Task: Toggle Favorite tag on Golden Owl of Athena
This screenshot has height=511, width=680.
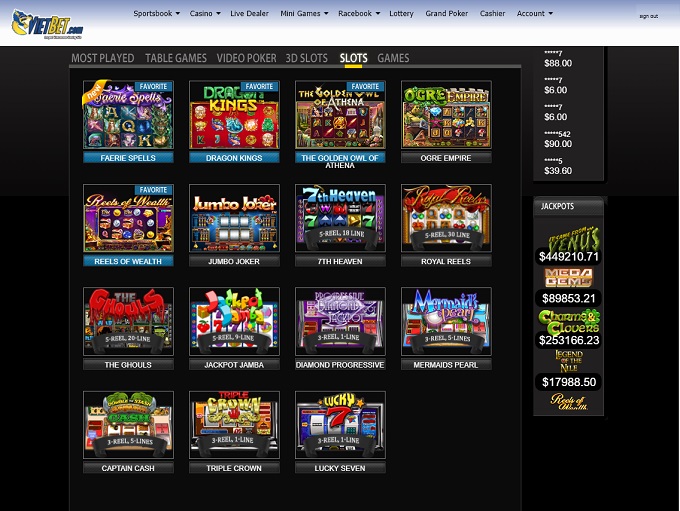Action: (x=365, y=87)
